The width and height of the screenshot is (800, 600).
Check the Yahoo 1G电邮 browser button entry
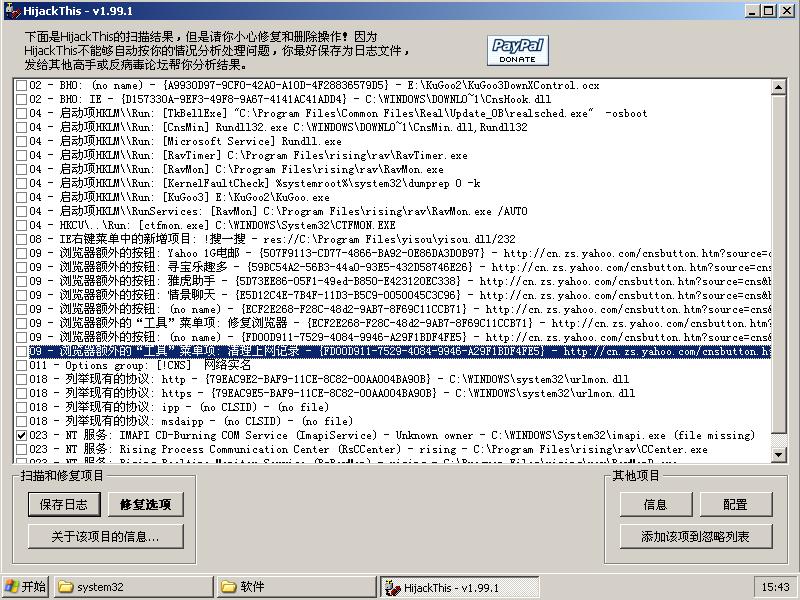[x=21, y=253]
